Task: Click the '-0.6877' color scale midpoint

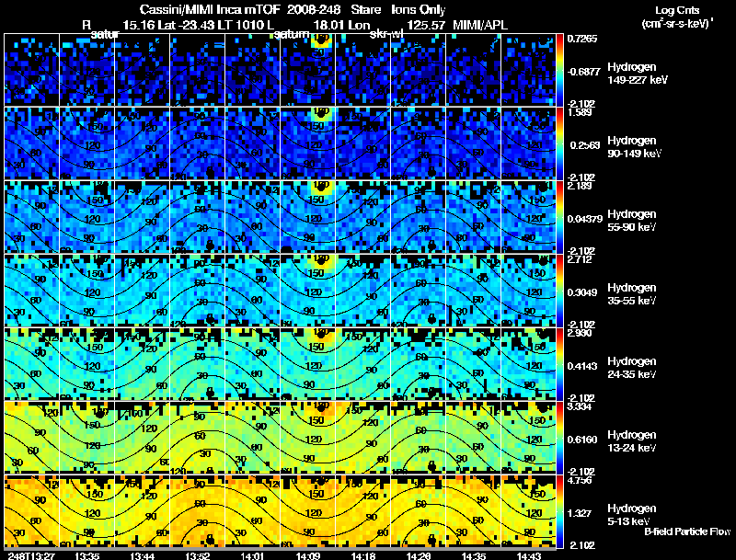Action: click(583, 72)
